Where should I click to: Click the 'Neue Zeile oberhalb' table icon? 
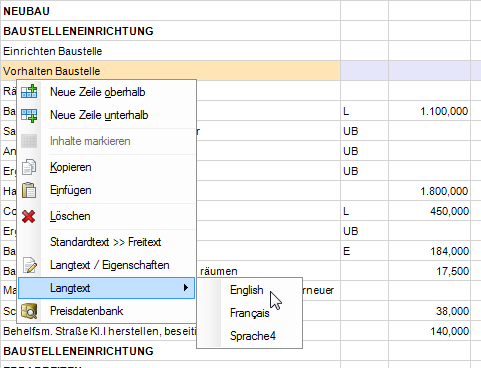coord(29,92)
